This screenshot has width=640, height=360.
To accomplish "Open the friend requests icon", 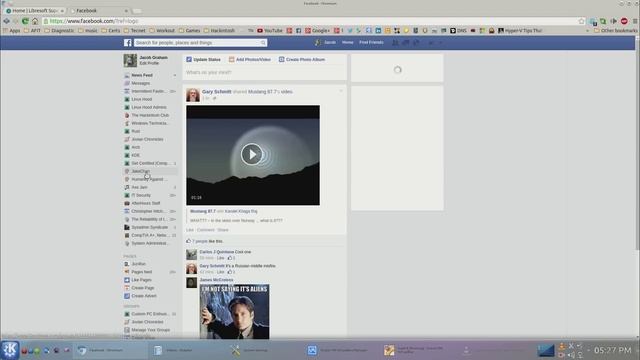I will click(x=395, y=42).
